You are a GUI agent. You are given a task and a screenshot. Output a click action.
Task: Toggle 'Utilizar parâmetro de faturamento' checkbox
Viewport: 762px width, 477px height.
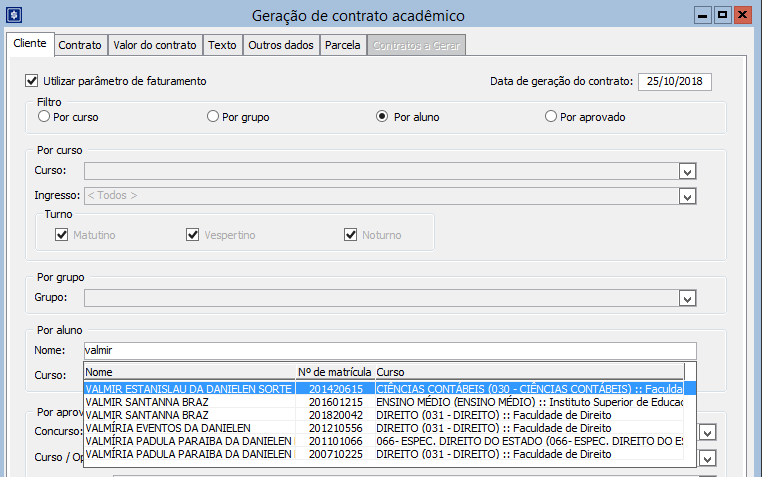[x=31, y=81]
